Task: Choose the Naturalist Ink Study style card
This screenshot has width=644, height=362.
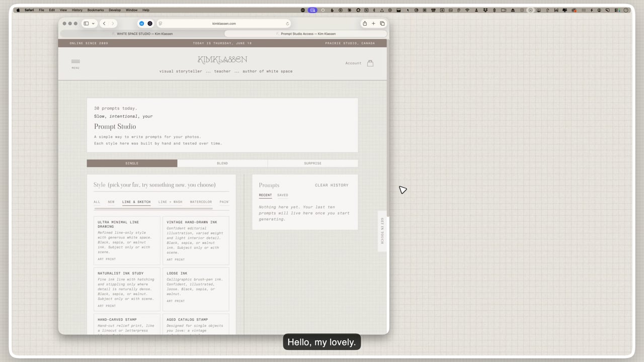Action: click(x=127, y=290)
